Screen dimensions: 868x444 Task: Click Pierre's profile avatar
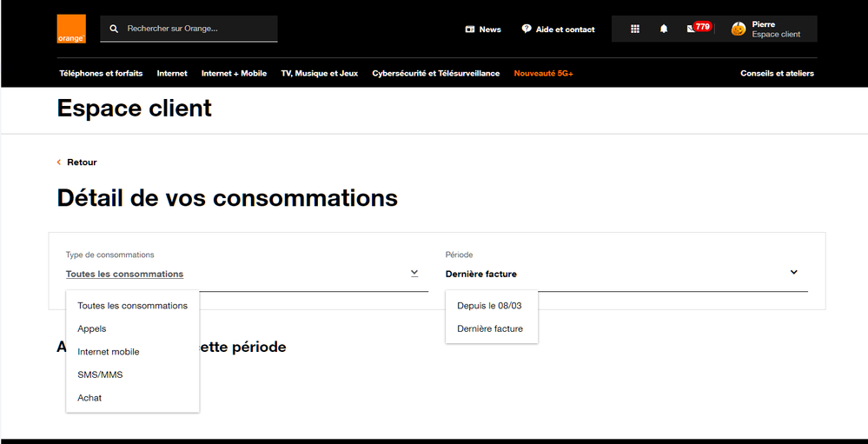click(739, 29)
